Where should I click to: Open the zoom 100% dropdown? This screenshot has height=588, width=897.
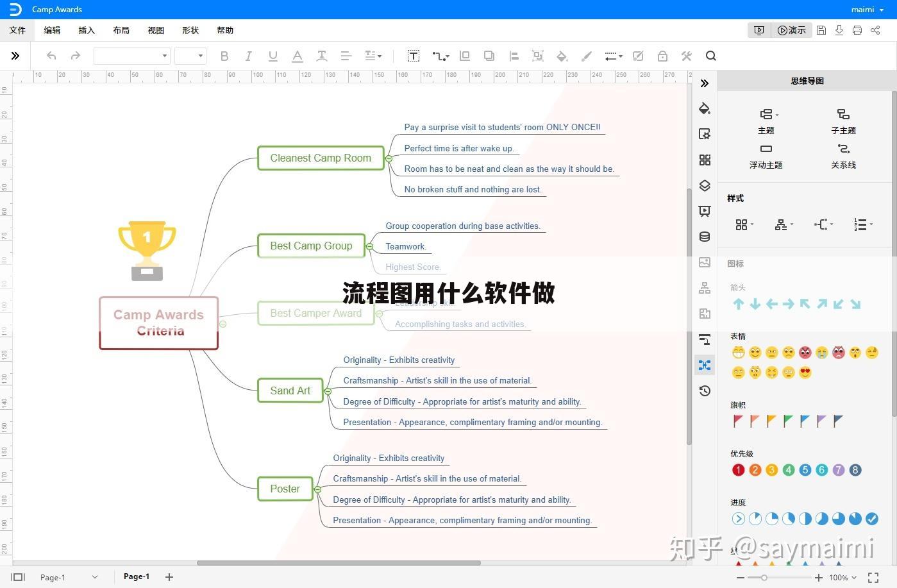(843, 578)
